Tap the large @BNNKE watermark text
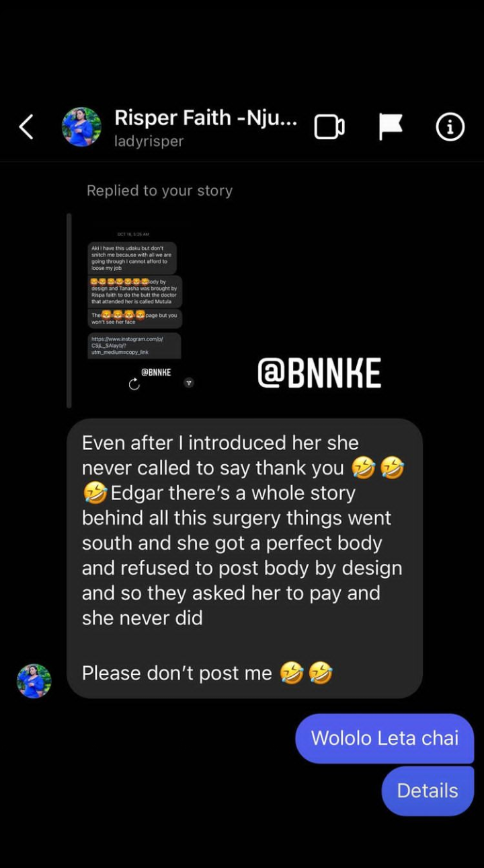 point(319,373)
